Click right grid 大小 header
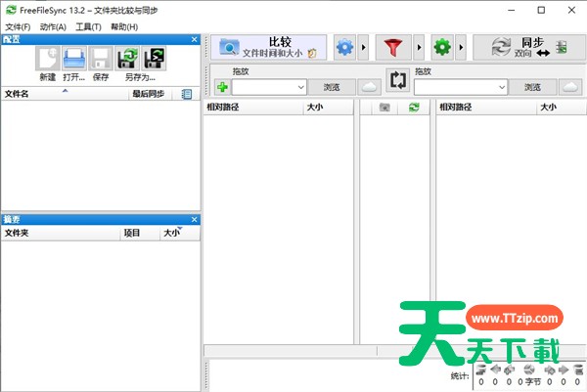 (562, 108)
